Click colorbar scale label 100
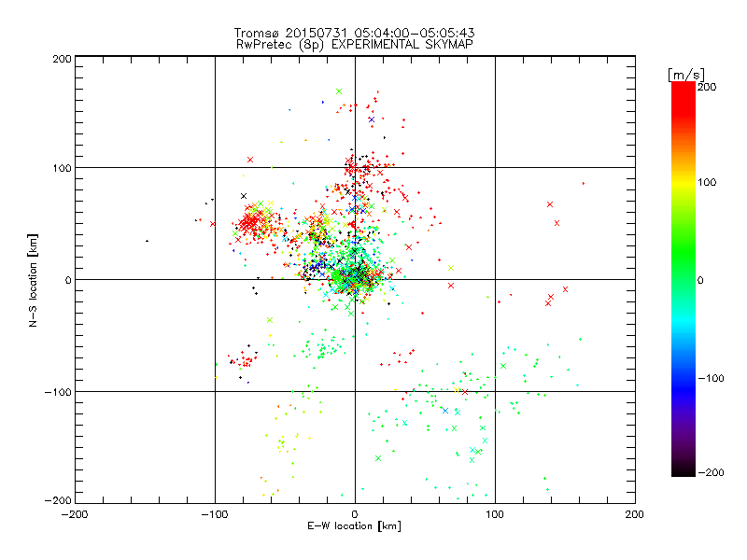The width and height of the screenshot is (747, 560). tap(707, 182)
